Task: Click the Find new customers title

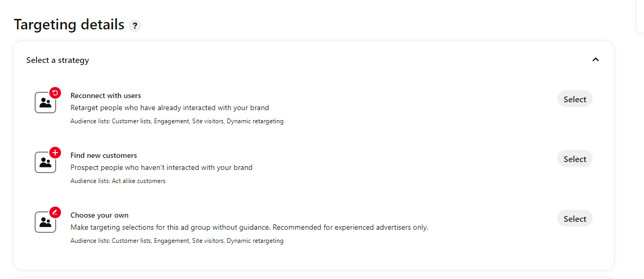Action: coord(103,155)
